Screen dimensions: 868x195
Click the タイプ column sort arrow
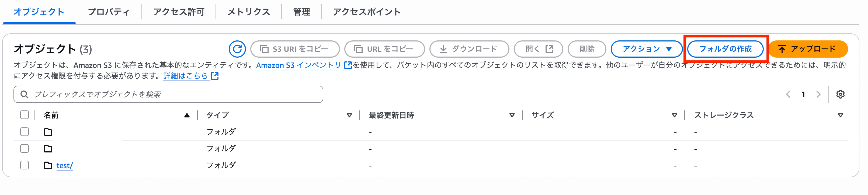349,115
